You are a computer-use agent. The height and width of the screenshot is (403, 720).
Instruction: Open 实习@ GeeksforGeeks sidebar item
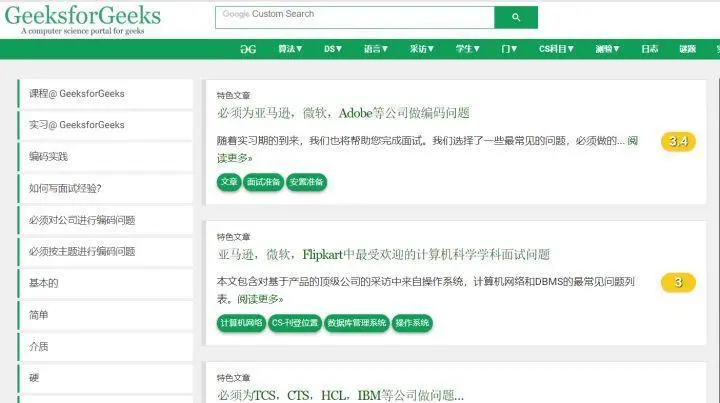pos(105,125)
